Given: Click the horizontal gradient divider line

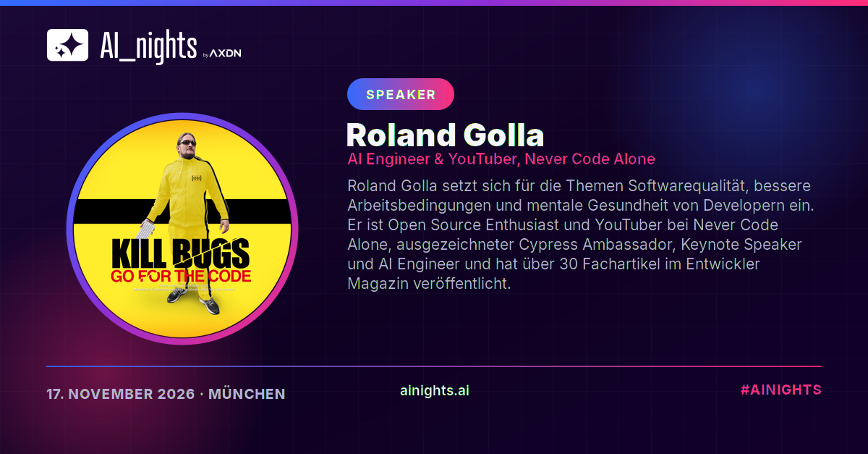Looking at the screenshot, I should tap(434, 366).
